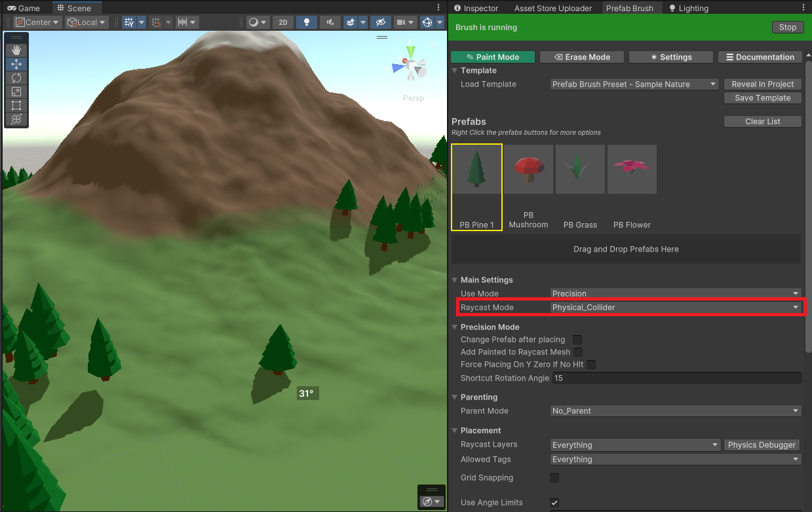Switch to the Lighting tab
This screenshot has width=812, height=512.
[688, 9]
